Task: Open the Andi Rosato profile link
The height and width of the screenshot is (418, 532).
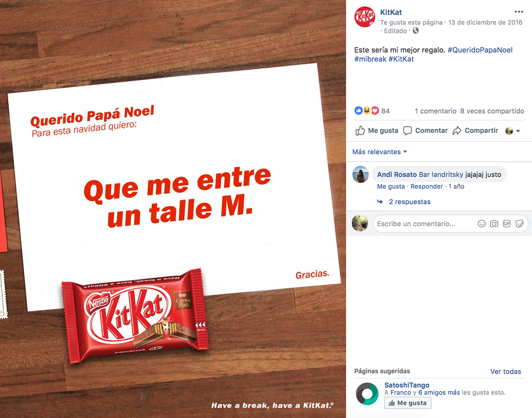Action: 397,175
